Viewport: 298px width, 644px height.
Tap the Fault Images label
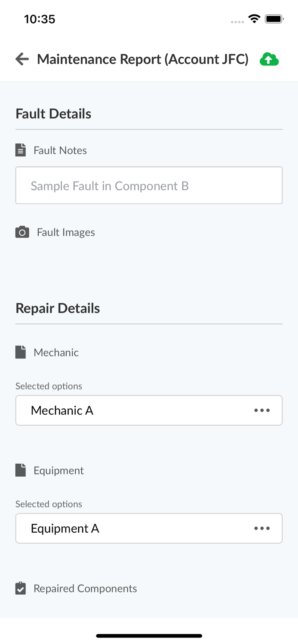(x=66, y=232)
